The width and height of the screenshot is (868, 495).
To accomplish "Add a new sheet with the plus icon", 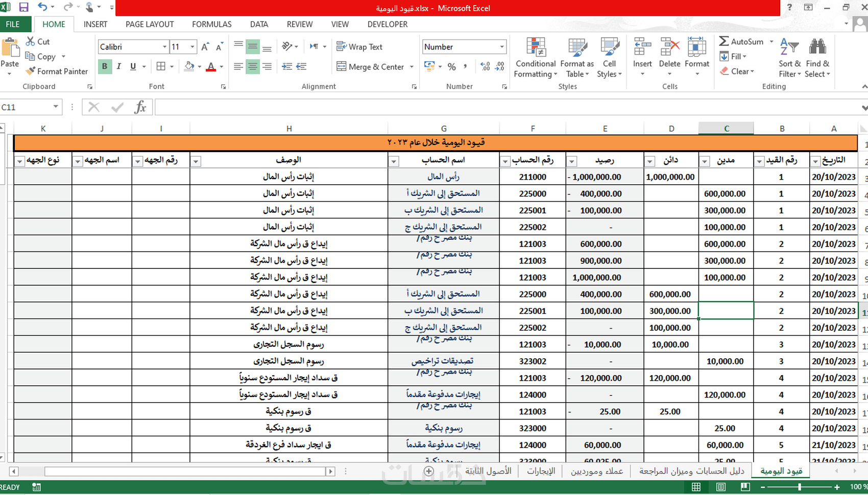I will click(429, 471).
